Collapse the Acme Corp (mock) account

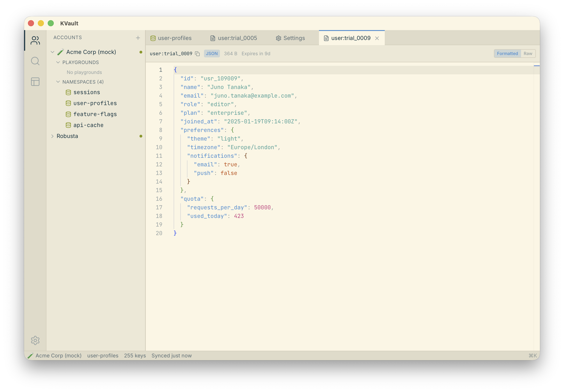click(x=52, y=52)
